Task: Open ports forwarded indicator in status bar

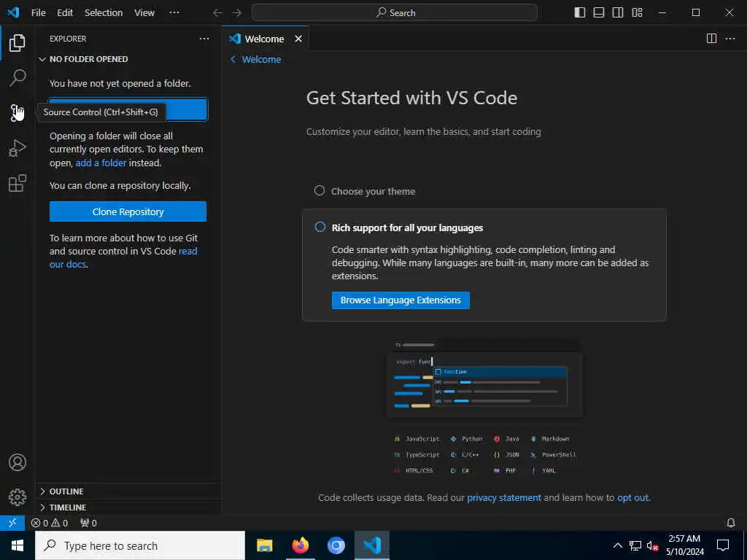Action: pos(88,523)
